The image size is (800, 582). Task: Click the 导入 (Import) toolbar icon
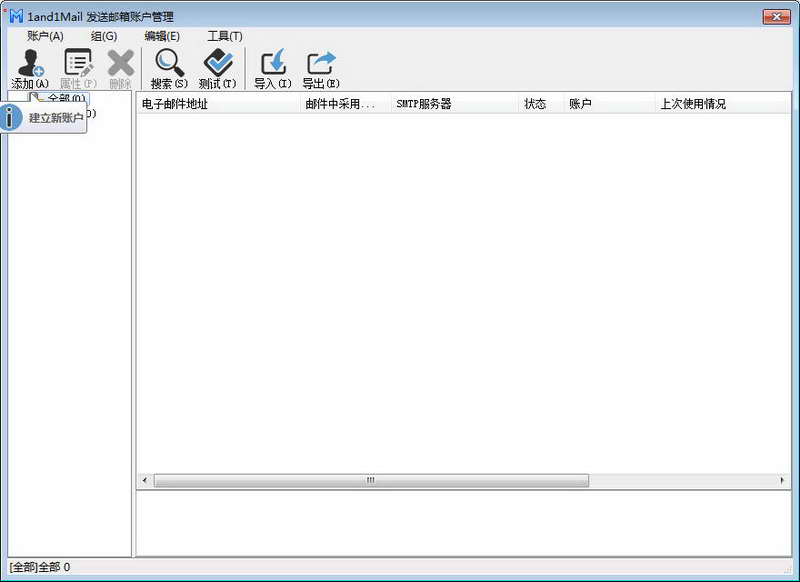coord(272,64)
